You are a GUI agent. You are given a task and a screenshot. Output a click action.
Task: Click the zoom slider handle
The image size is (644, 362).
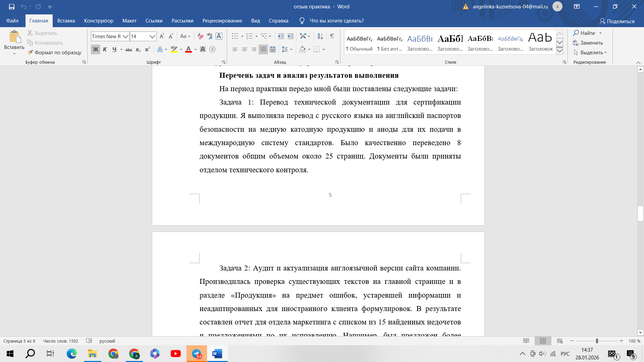point(597,341)
